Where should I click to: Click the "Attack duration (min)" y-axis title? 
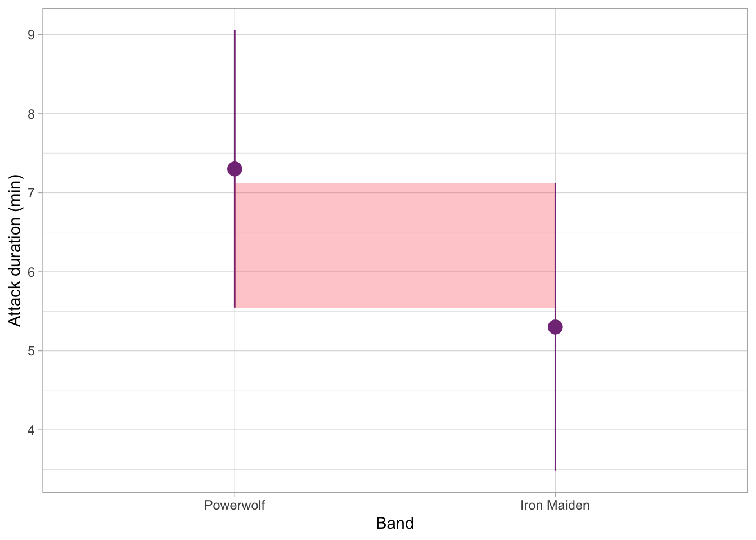tap(15, 251)
